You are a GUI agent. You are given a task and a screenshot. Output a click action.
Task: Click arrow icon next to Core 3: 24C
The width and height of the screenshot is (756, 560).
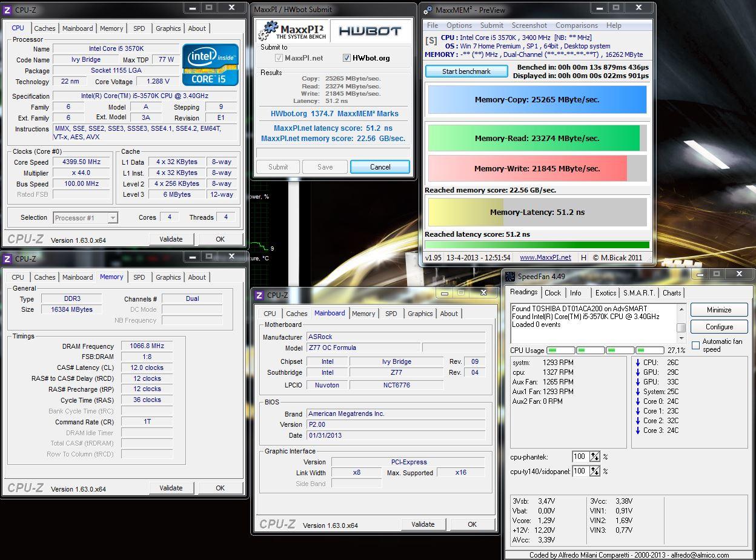[638, 430]
